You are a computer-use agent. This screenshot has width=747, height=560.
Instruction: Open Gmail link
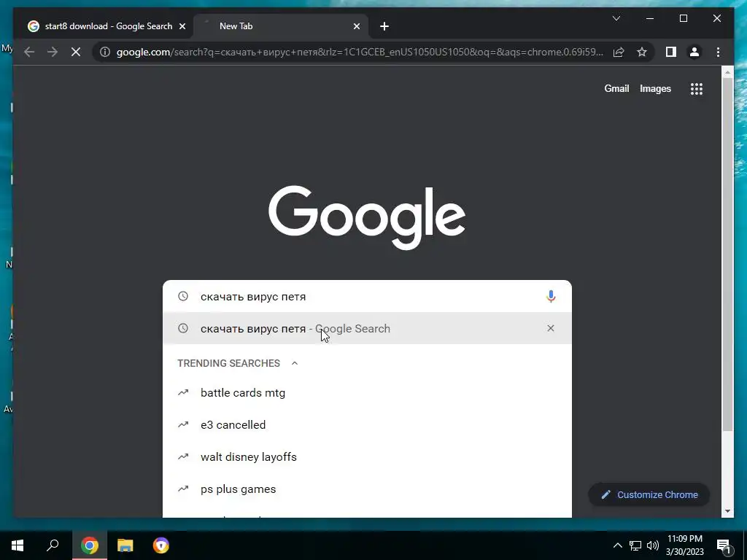tap(616, 88)
